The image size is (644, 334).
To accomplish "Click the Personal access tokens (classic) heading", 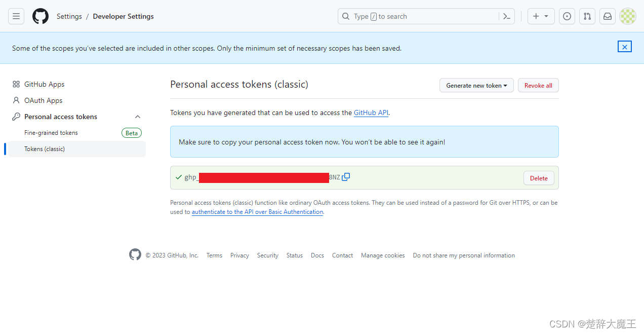I will [239, 84].
